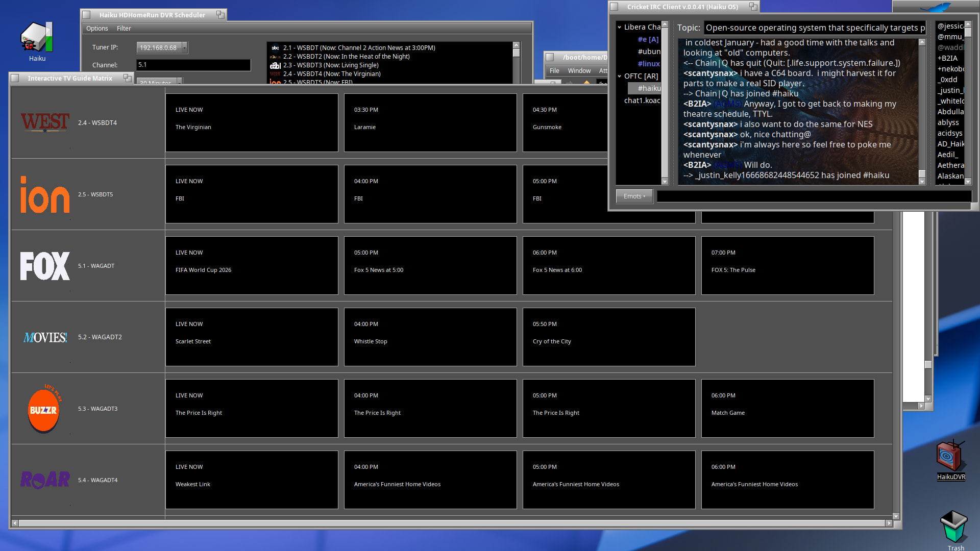Click the Channel input field showing 5.1
980x551 pixels.
point(193,65)
